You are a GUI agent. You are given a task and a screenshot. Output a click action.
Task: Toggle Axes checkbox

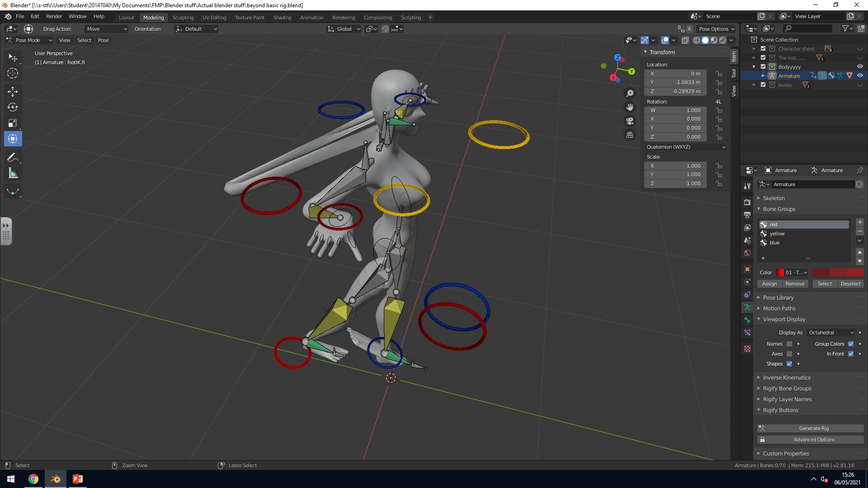point(789,354)
